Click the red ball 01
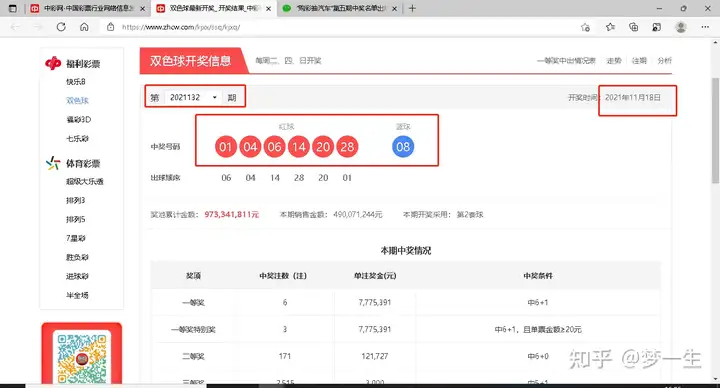 click(225, 146)
